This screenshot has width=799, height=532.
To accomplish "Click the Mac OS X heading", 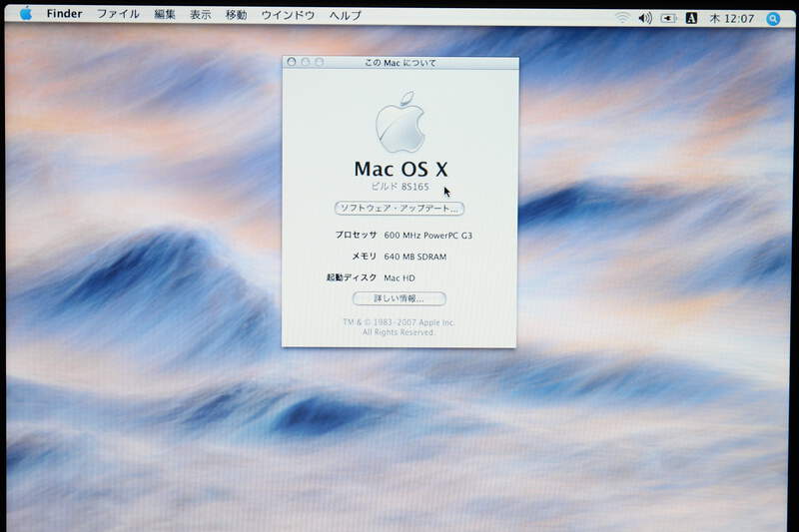I will (401, 169).
